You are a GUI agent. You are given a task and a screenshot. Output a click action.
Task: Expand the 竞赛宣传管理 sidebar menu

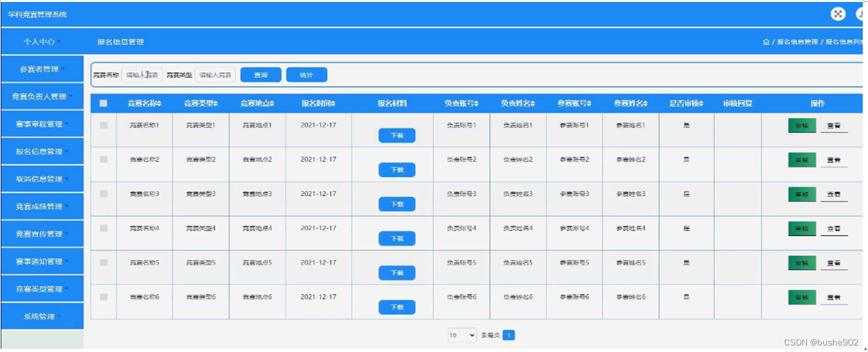42,234
